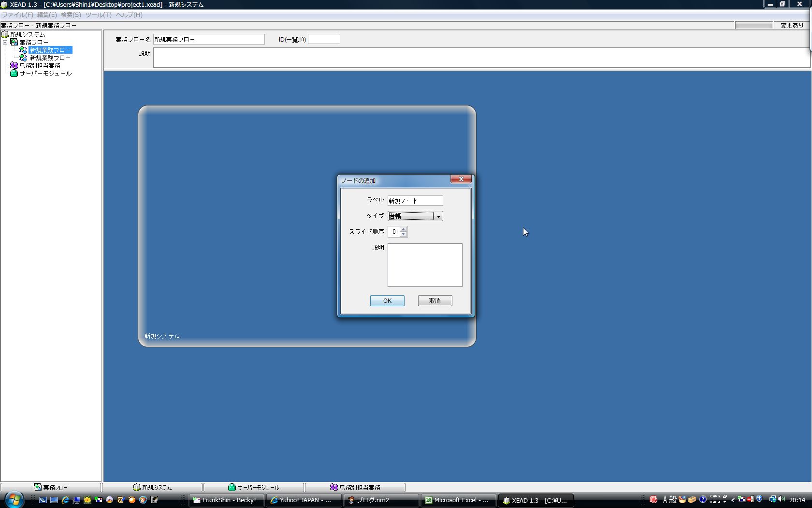Viewport: 812px width, 508px height.
Task: Open FrankShin - Becky! taskbar button
Action: [x=227, y=500]
